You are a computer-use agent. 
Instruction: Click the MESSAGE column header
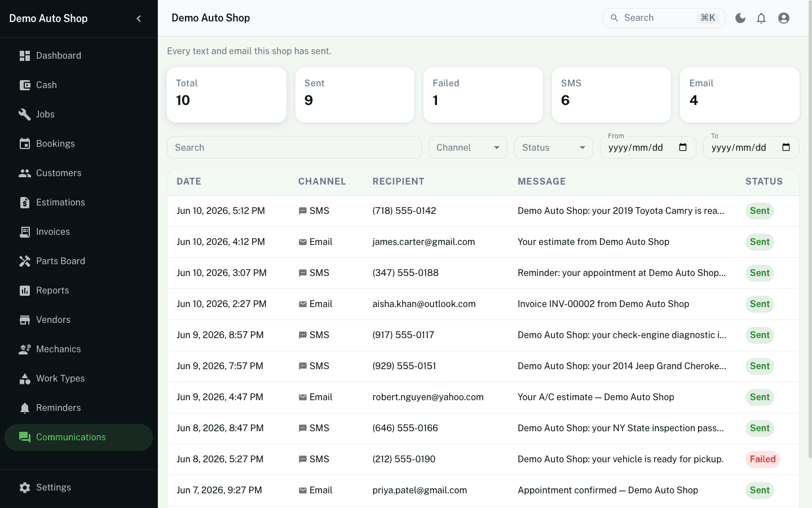[542, 181]
